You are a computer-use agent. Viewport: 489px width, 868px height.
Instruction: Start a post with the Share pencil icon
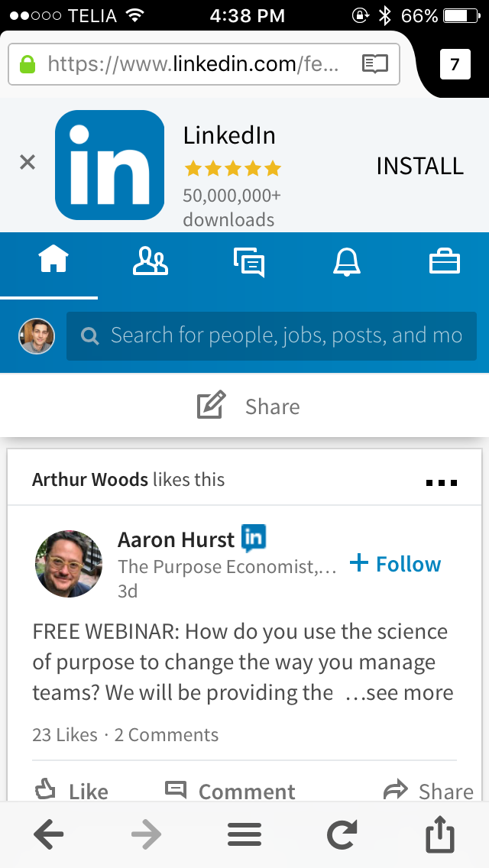[211, 404]
